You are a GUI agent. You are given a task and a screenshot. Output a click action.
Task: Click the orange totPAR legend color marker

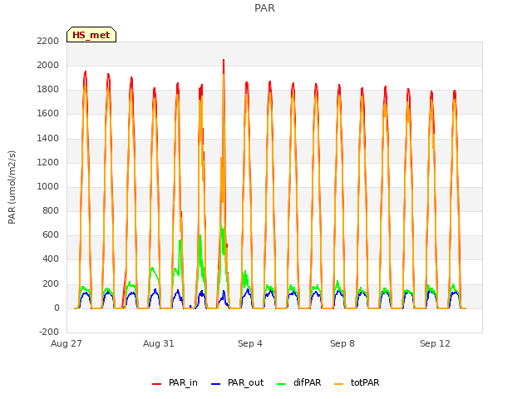[338, 384]
